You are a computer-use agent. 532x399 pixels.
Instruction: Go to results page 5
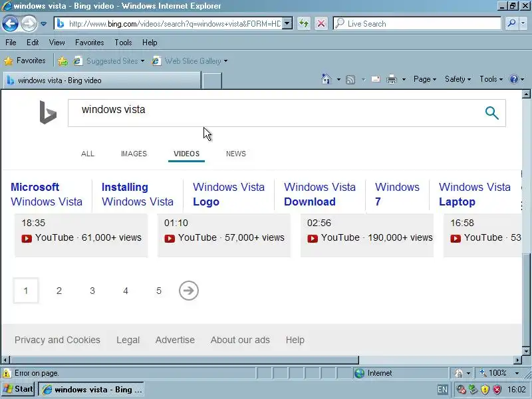pos(159,291)
